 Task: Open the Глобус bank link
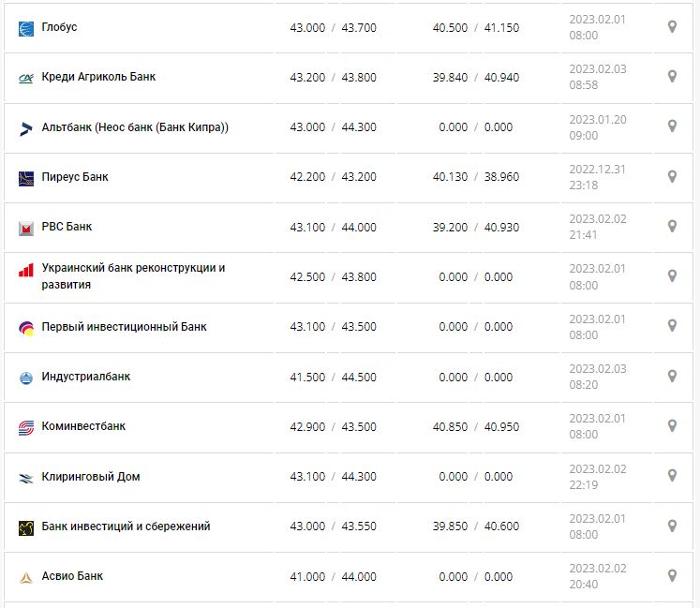pos(60,27)
